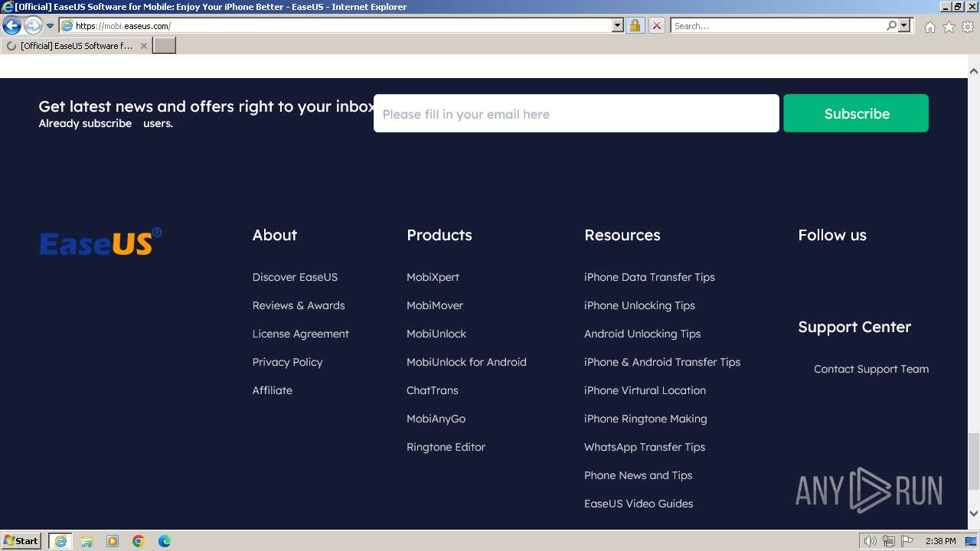Open ChatTrans product link
This screenshot has width=980, height=551.
click(433, 390)
